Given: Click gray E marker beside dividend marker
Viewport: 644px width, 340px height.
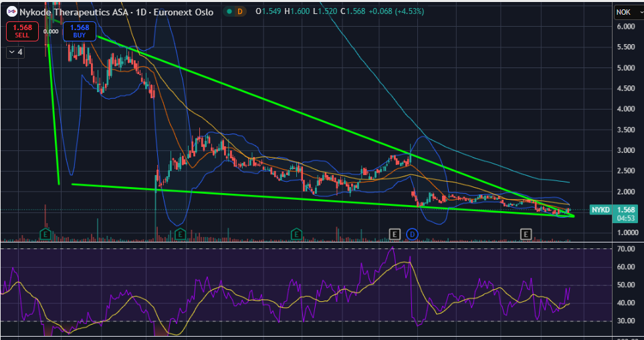Looking at the screenshot, I should point(395,234).
